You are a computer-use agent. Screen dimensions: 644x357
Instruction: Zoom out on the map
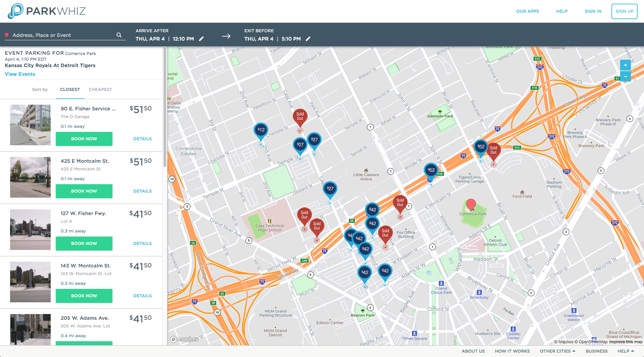coord(625,76)
